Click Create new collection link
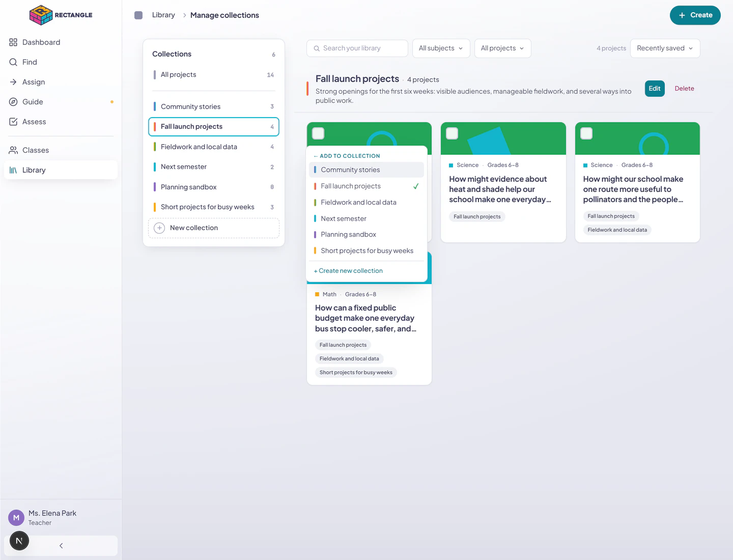Viewport: 733px width, 560px height. [348, 271]
